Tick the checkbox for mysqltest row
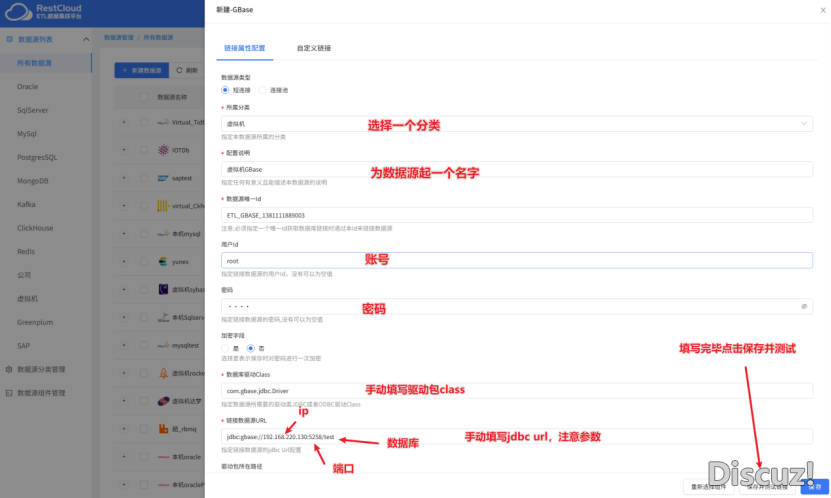 coord(144,345)
